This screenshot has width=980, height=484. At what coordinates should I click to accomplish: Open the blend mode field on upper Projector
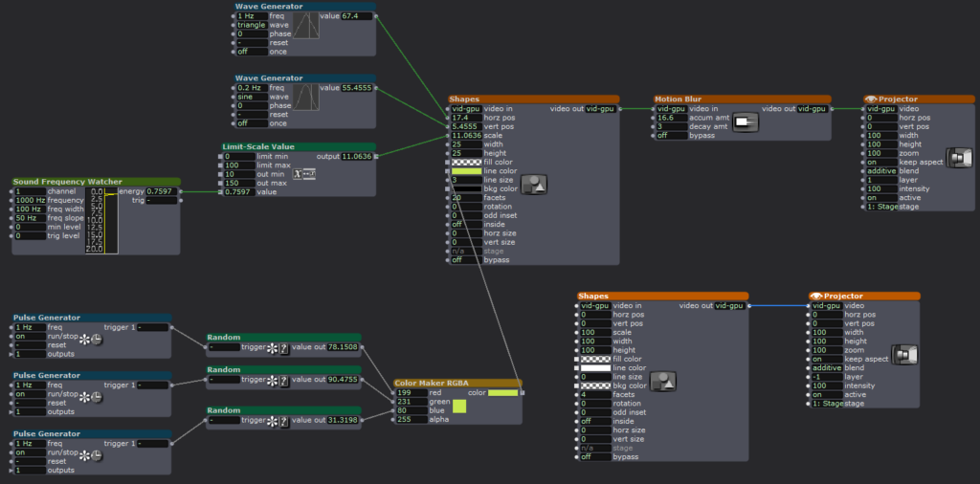(880, 170)
